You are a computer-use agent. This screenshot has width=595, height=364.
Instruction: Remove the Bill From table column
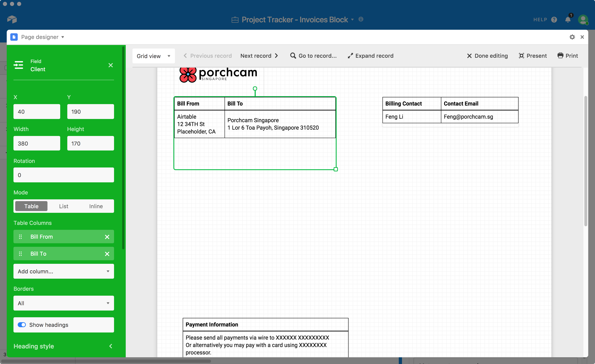[x=107, y=237]
